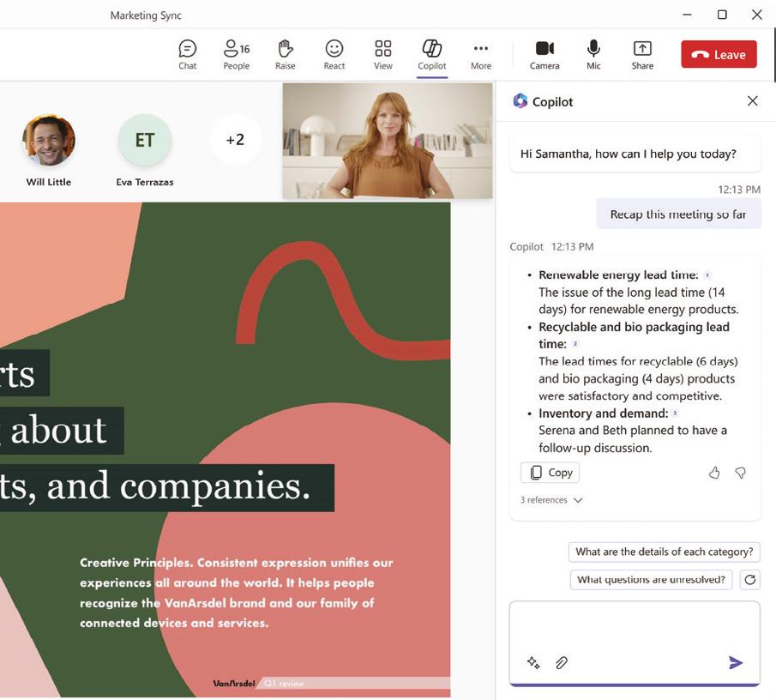The image size is (776, 700).
Task: Show the +2 additional participants
Action: click(x=235, y=140)
